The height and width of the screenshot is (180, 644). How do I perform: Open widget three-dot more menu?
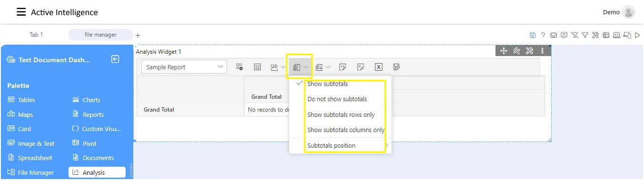click(x=543, y=51)
